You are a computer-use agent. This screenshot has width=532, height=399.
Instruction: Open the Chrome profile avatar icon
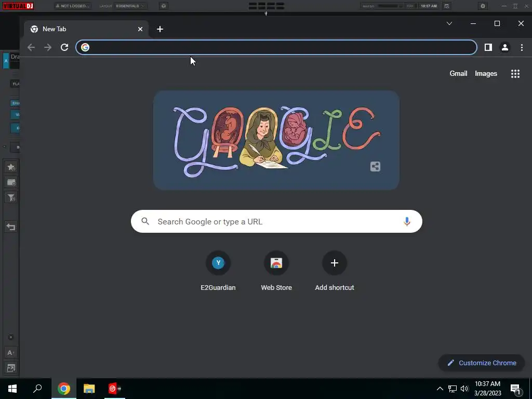click(x=505, y=47)
